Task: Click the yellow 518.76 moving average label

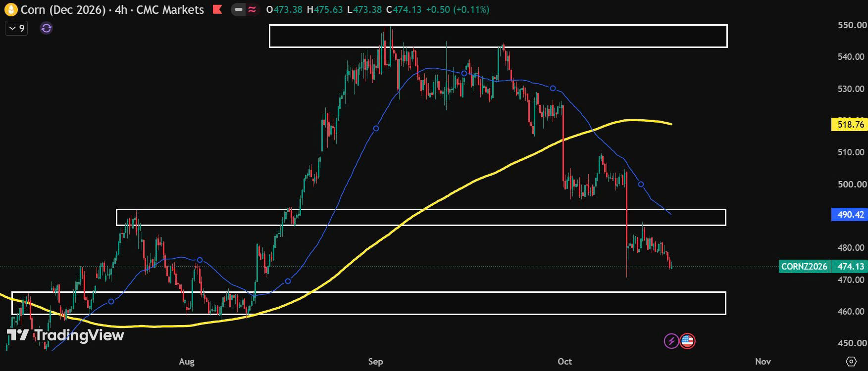Action: click(850, 125)
